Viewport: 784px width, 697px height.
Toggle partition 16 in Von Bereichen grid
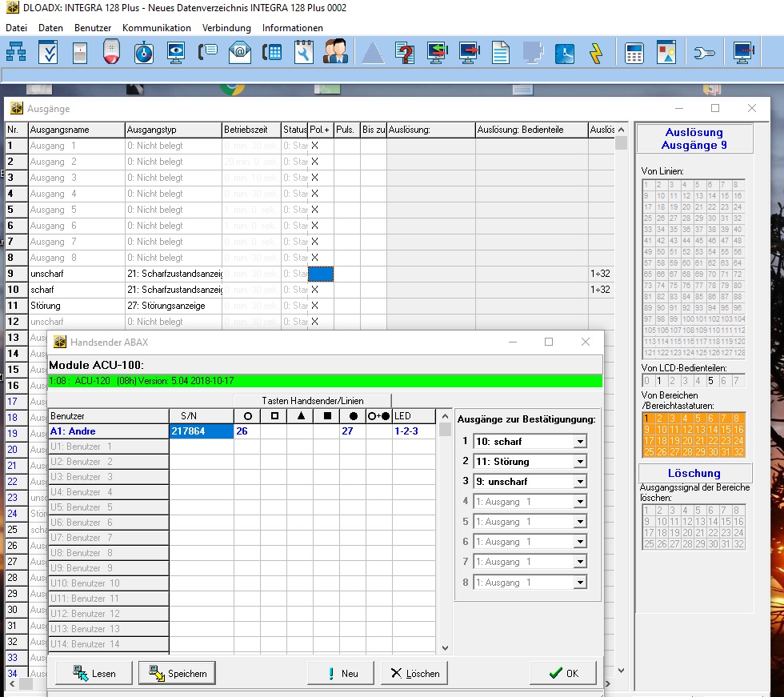(x=738, y=429)
